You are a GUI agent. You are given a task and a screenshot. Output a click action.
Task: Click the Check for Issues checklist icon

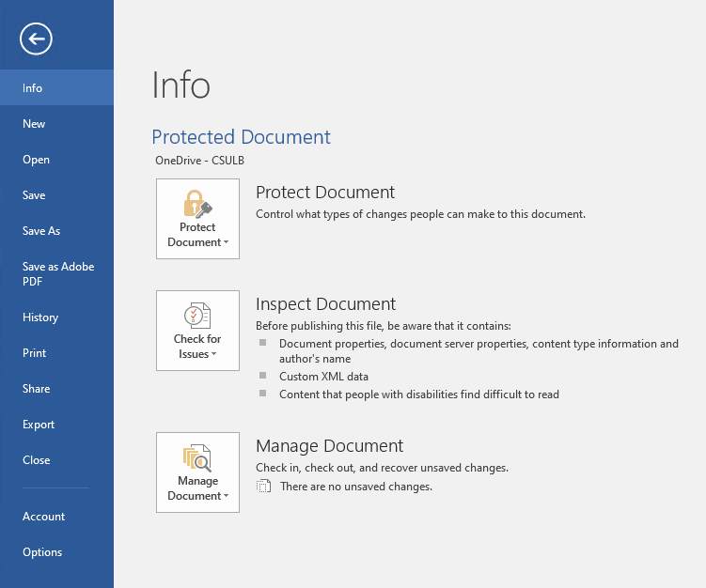pos(197,316)
